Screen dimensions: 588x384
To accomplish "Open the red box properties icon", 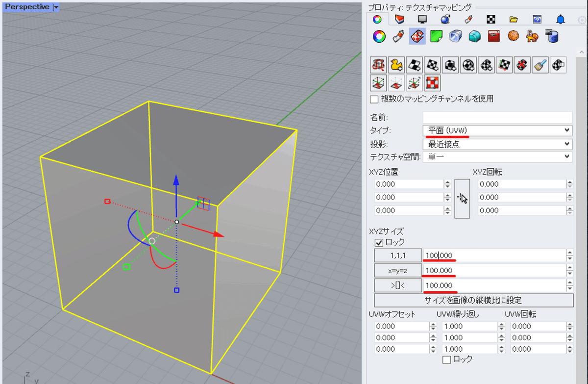I will pyautogui.click(x=493, y=36).
